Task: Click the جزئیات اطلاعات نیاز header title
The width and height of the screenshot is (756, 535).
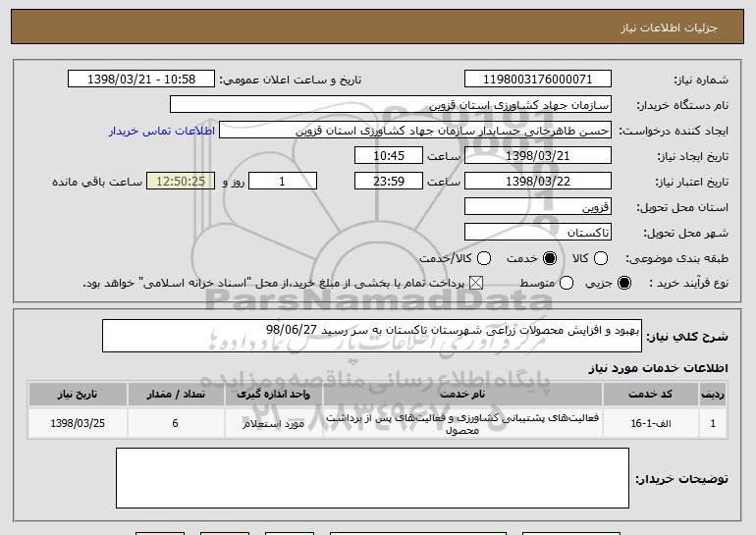Action: click(669, 27)
